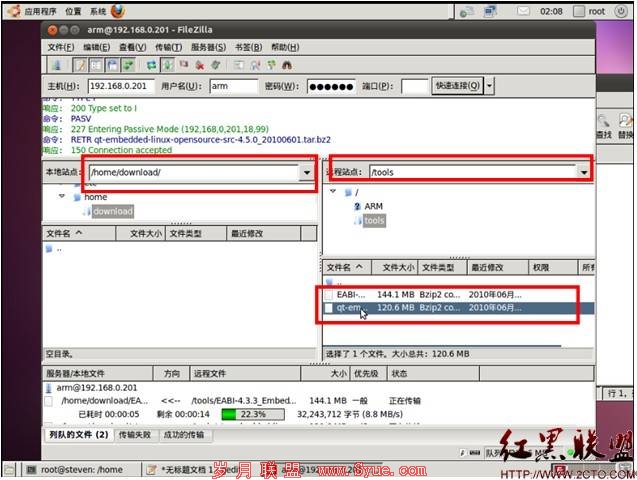Image resolution: width=637 pixels, height=480 pixels.
Task: Open directory listing filters icon
Action: point(239,65)
